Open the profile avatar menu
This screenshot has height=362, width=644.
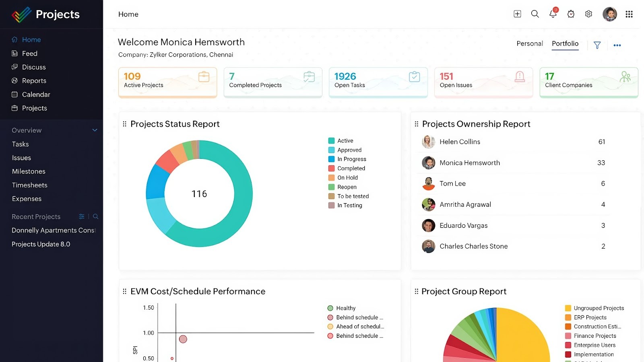click(609, 14)
